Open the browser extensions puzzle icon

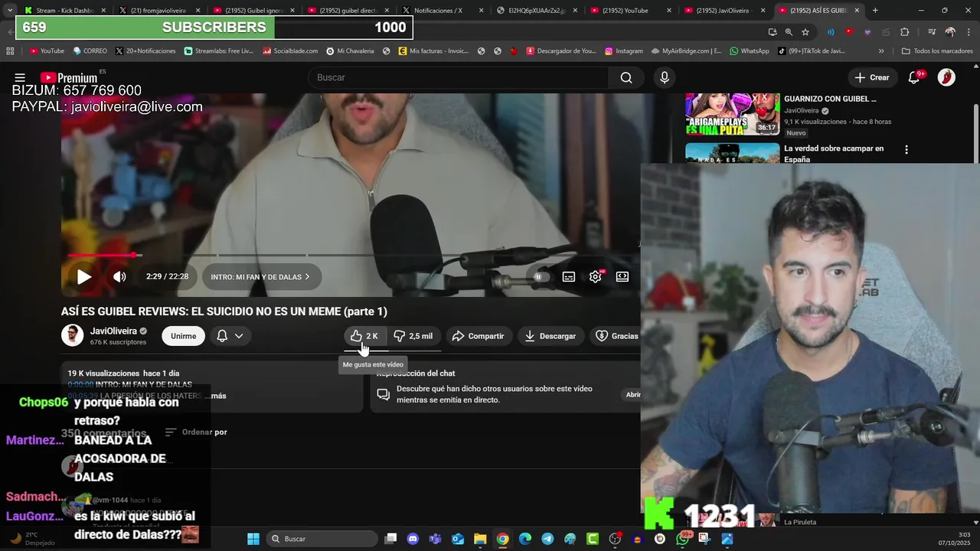[x=904, y=32]
